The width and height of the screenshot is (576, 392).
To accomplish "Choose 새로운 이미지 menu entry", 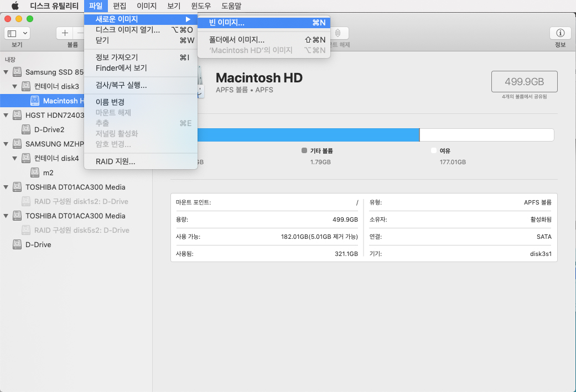I will pyautogui.click(x=141, y=19).
